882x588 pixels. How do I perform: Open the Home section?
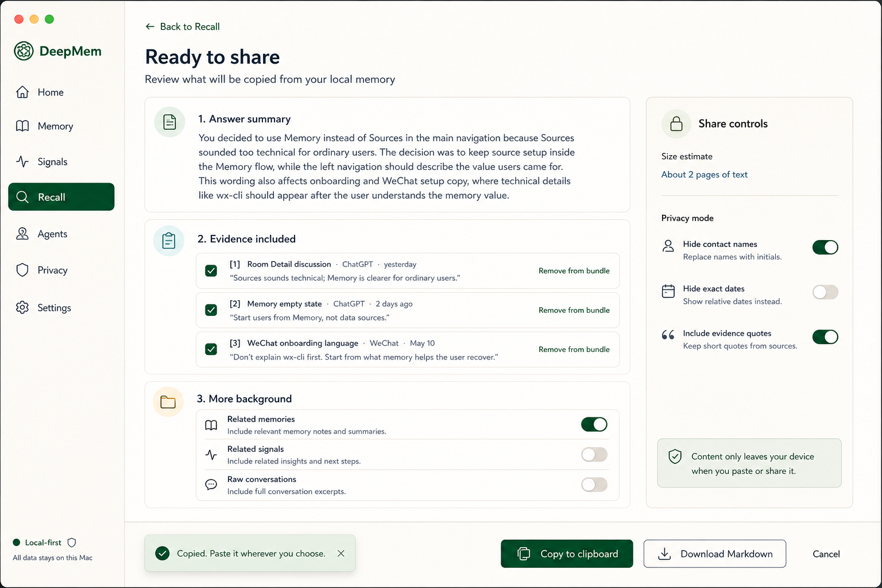coord(61,92)
